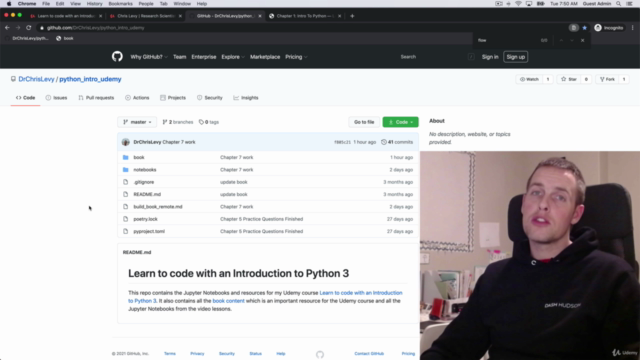Image resolution: width=640 pixels, height=360 pixels.
Task: Switch to the Issues tab
Action: [x=56, y=98]
